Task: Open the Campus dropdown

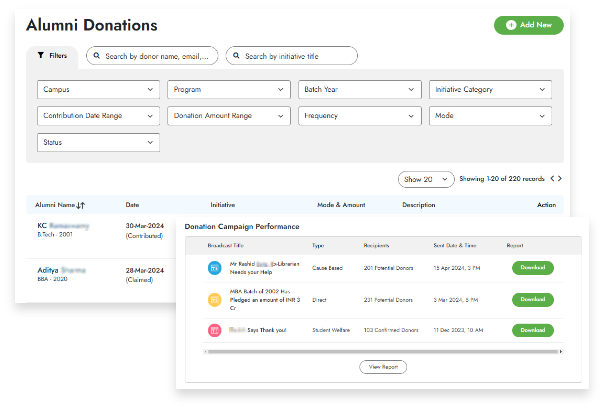Action: [98, 90]
